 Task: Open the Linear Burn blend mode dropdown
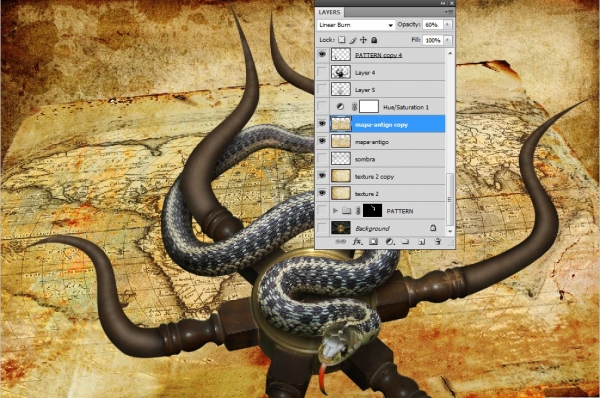pyautogui.click(x=356, y=25)
